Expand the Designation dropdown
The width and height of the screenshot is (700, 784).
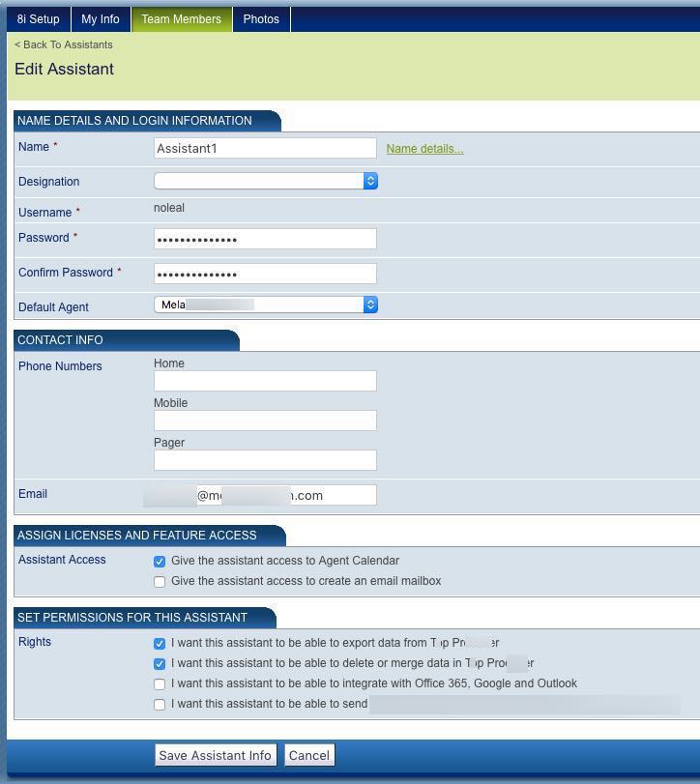click(265, 181)
